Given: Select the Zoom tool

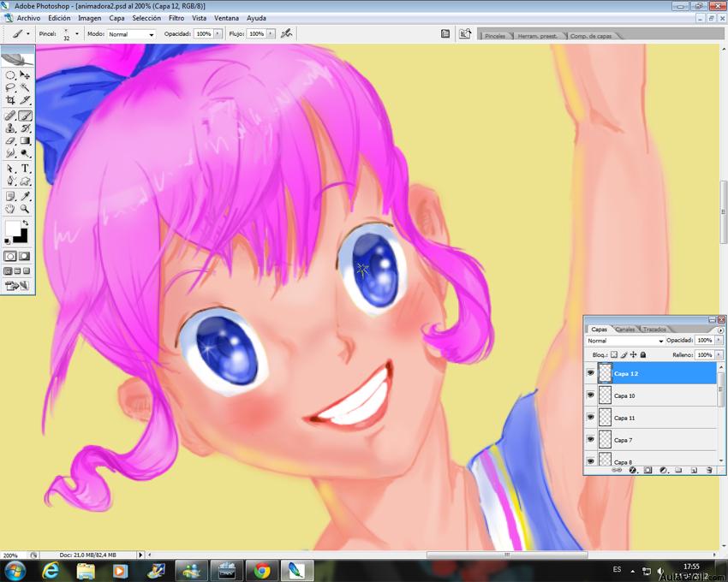Looking at the screenshot, I should tap(25, 209).
